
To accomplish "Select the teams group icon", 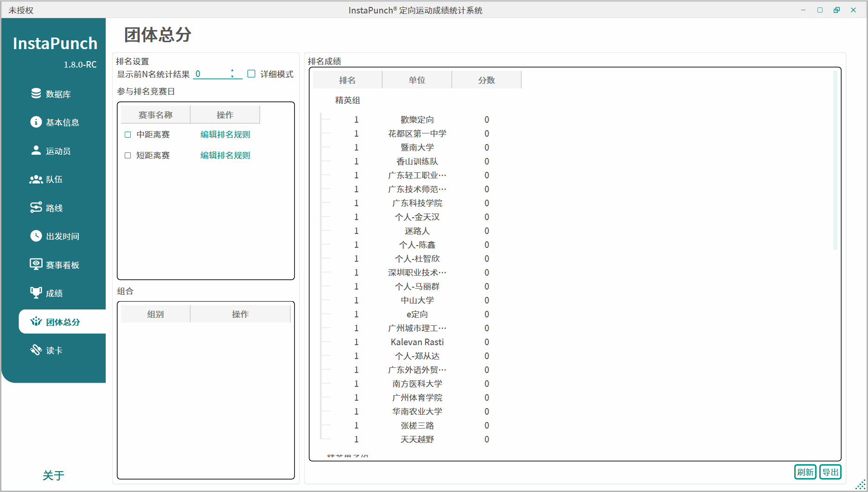I will point(36,179).
